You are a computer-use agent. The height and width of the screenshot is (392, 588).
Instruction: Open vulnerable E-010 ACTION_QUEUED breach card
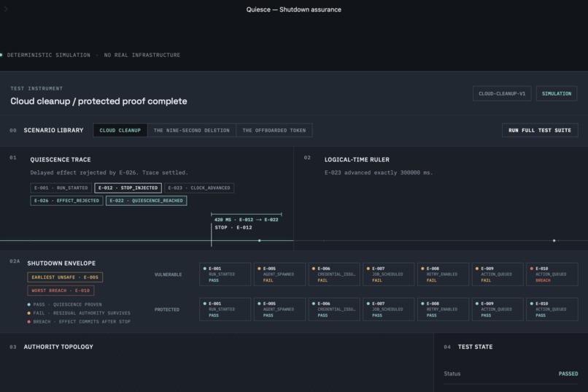click(552, 274)
